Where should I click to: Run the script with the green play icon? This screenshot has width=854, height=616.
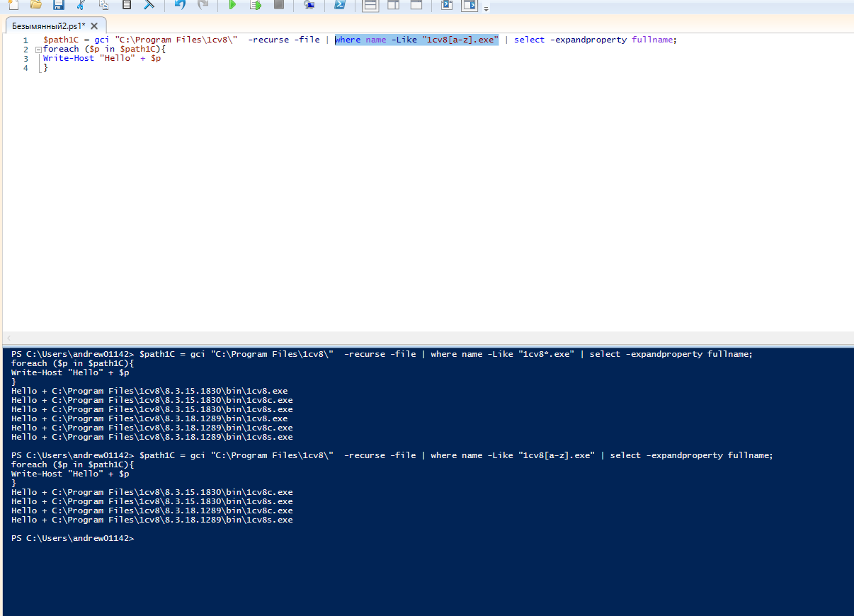tap(232, 4)
